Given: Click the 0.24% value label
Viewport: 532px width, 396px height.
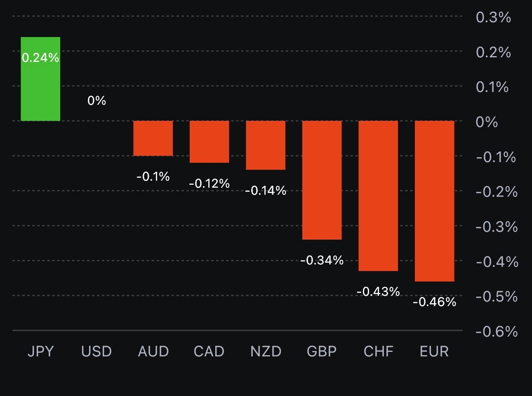Looking at the screenshot, I should (x=40, y=58).
